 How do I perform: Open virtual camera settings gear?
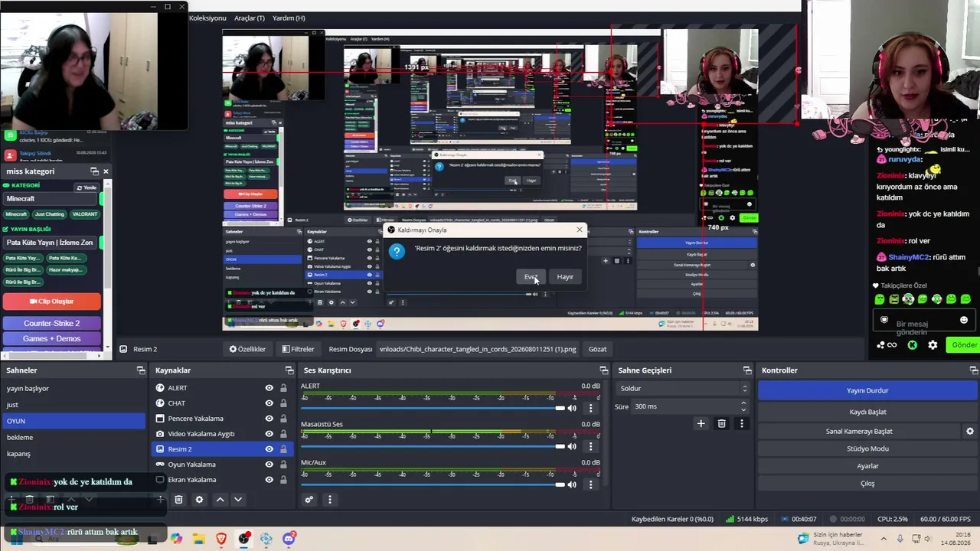click(970, 431)
